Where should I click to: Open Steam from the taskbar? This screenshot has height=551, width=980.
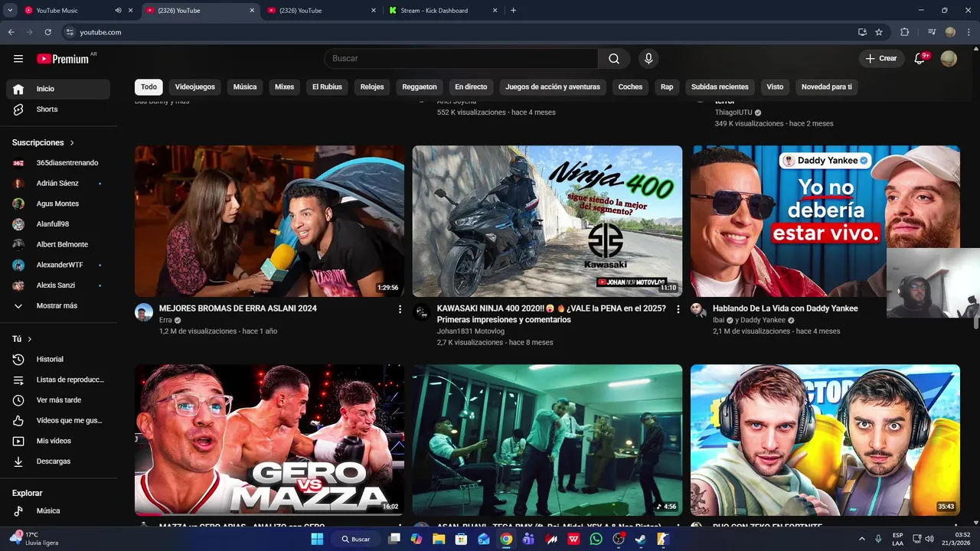click(x=641, y=539)
